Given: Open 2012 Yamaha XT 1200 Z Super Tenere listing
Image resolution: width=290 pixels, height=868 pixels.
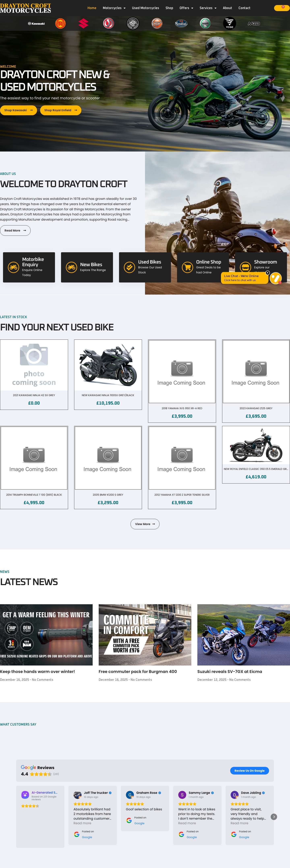Looking at the screenshot, I should pos(182,467).
